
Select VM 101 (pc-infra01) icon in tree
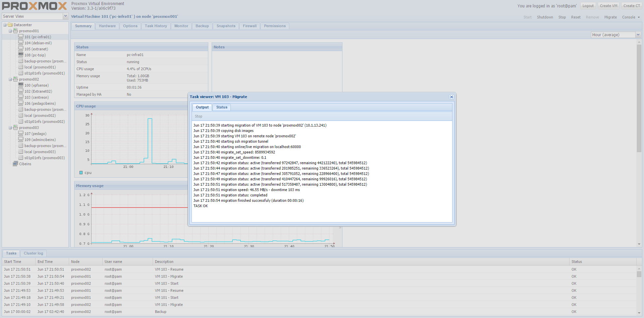[x=21, y=37]
